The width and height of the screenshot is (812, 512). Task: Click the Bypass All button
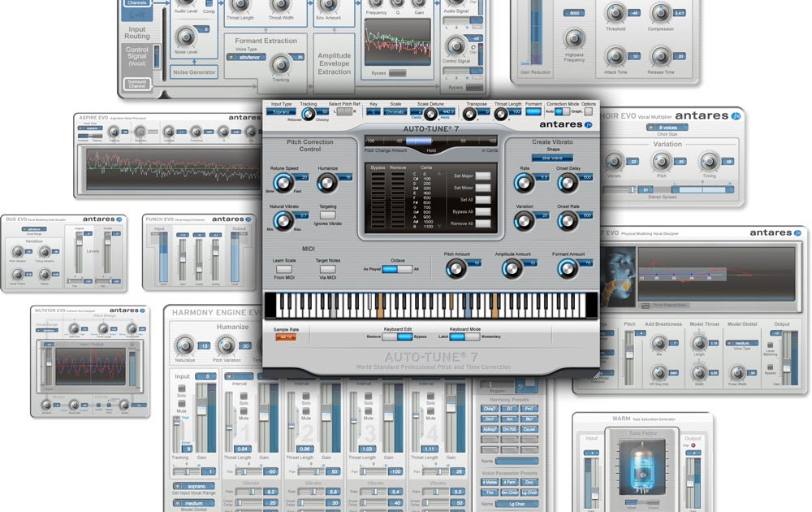tap(482, 211)
